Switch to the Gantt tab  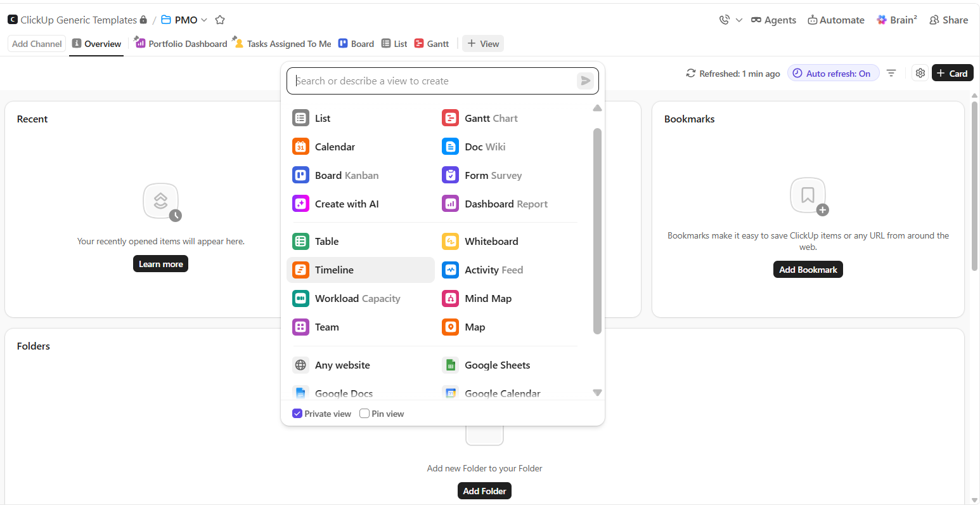432,44
